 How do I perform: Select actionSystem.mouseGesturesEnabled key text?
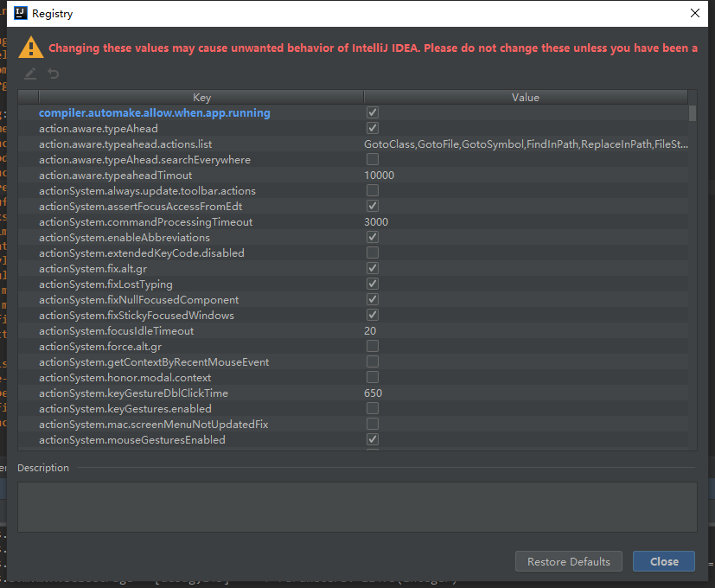[132, 440]
